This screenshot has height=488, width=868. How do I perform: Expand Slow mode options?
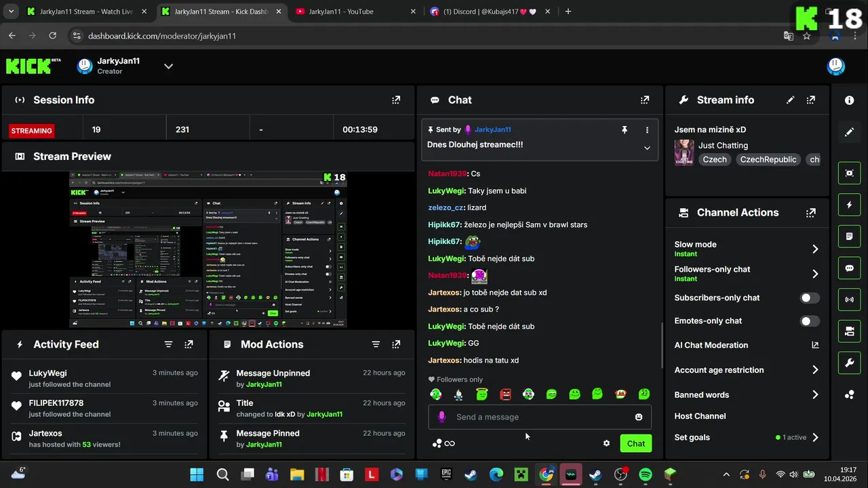click(815, 249)
